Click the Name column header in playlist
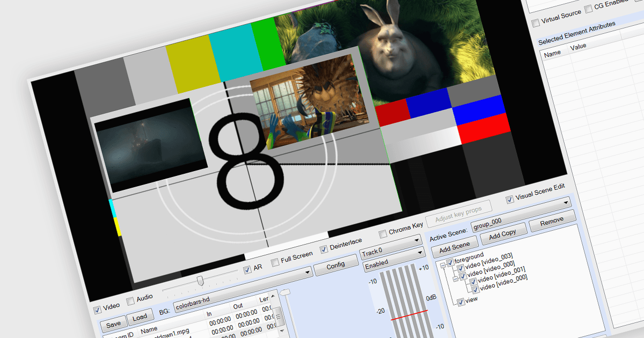The image size is (644, 338). pos(149,329)
